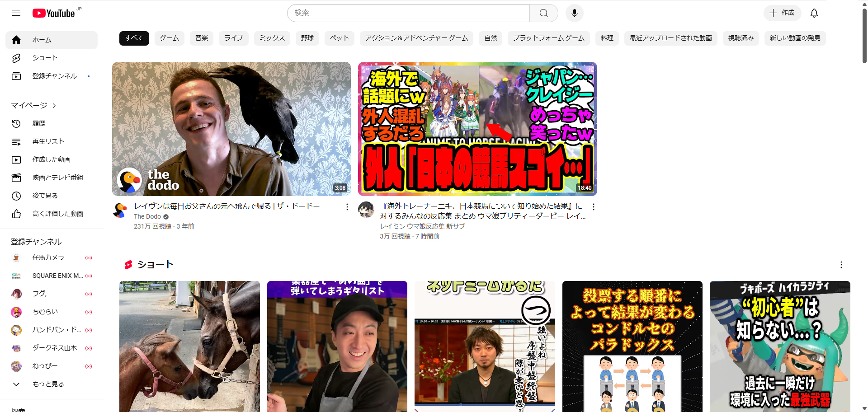Open watch history in sidebar

pyautogui.click(x=39, y=123)
